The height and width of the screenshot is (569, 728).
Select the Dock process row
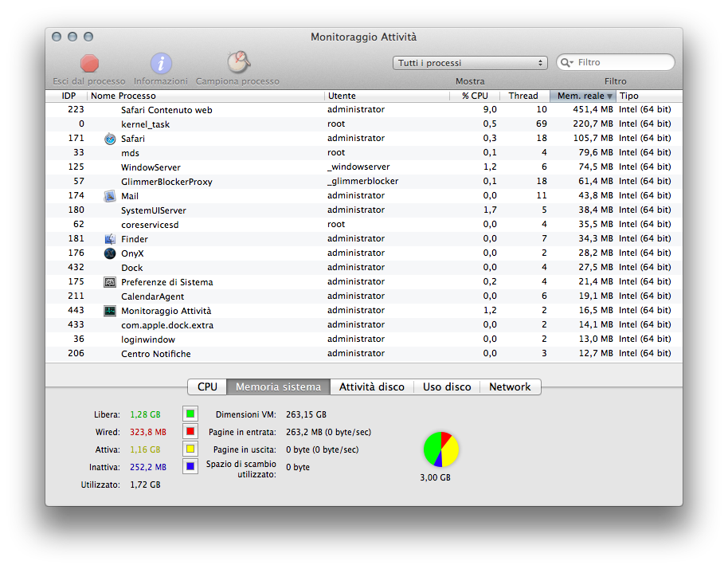[x=364, y=268]
